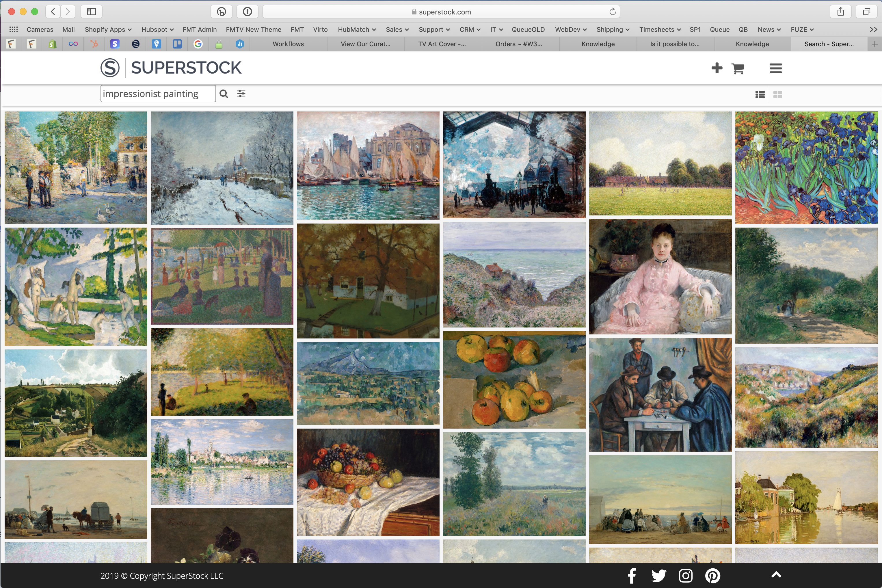Show all tabs overview
The width and height of the screenshot is (882, 588).
866,12
